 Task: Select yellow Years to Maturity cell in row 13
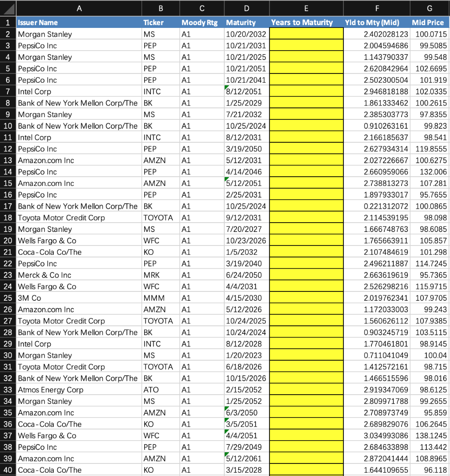click(x=306, y=160)
